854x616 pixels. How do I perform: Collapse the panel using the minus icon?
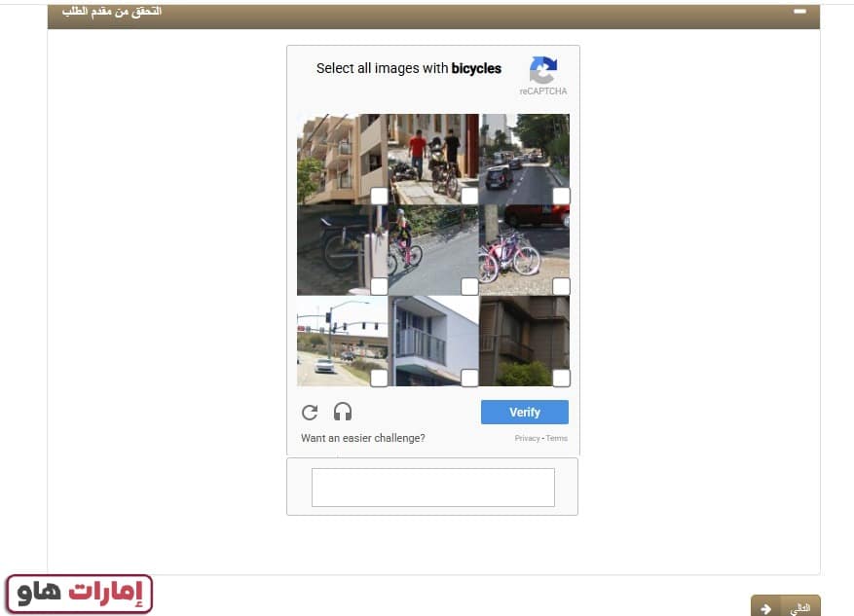(799, 11)
